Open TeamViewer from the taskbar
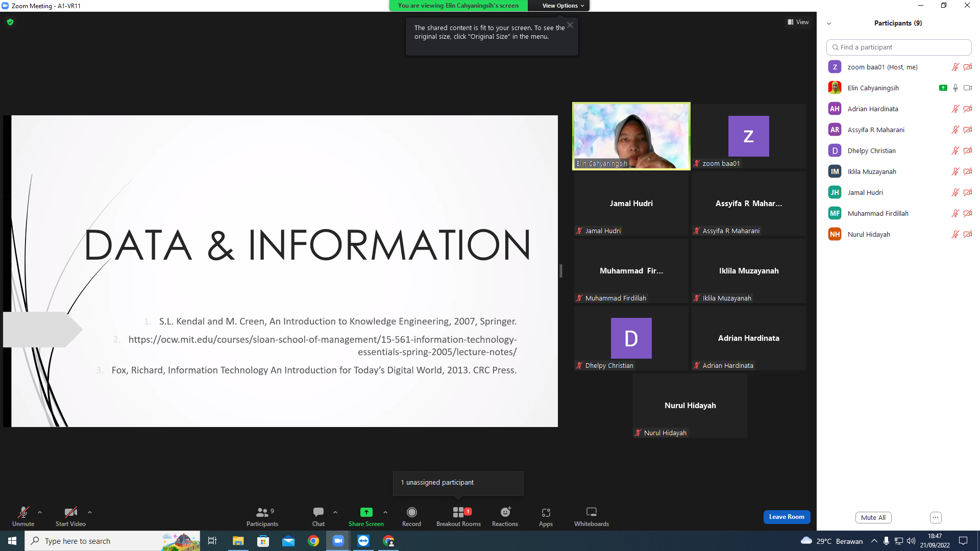Image resolution: width=980 pixels, height=551 pixels. click(363, 541)
